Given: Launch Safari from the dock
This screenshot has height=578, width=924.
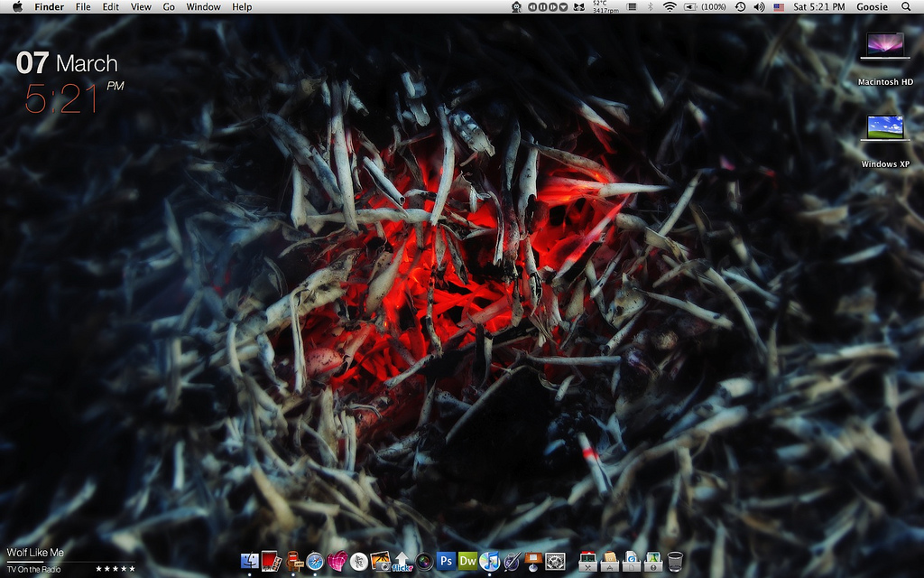Looking at the screenshot, I should (315, 561).
